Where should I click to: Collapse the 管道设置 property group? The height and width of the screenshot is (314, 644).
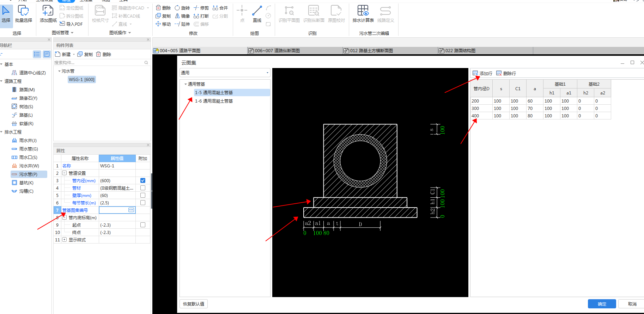[65, 173]
